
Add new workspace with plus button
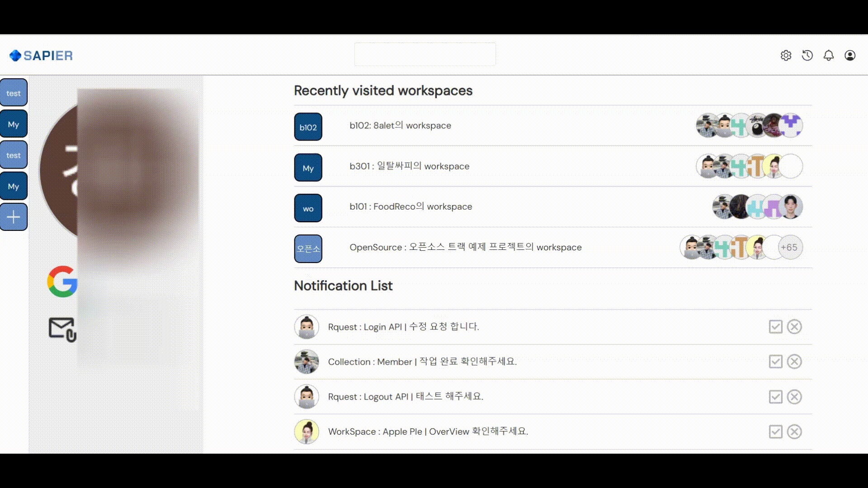point(14,217)
